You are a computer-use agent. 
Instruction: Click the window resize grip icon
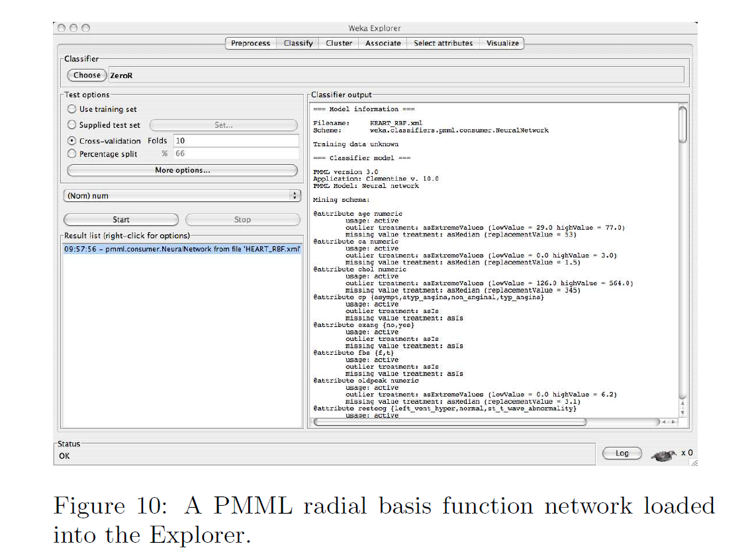coord(694,463)
